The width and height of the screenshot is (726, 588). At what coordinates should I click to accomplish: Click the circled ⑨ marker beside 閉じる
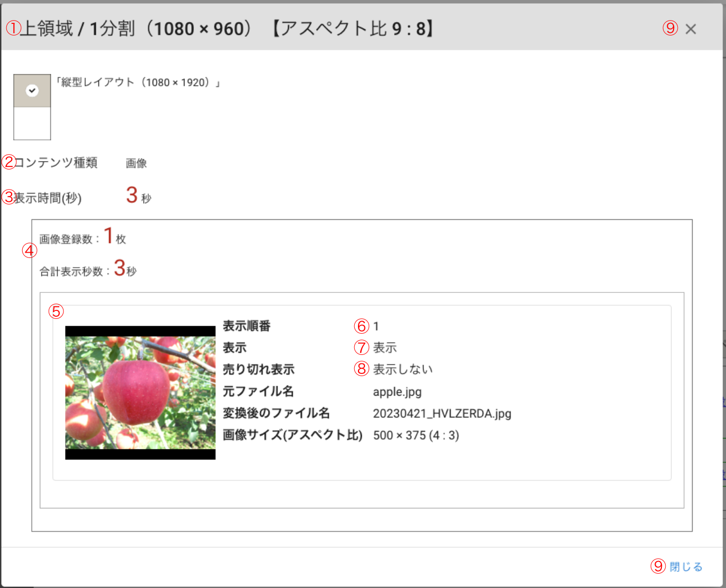(658, 566)
